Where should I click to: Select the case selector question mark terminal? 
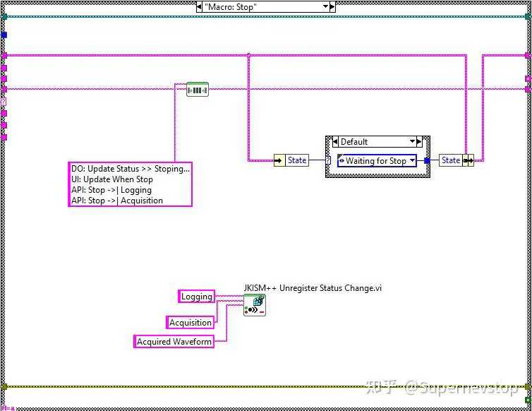pyautogui.click(x=328, y=160)
